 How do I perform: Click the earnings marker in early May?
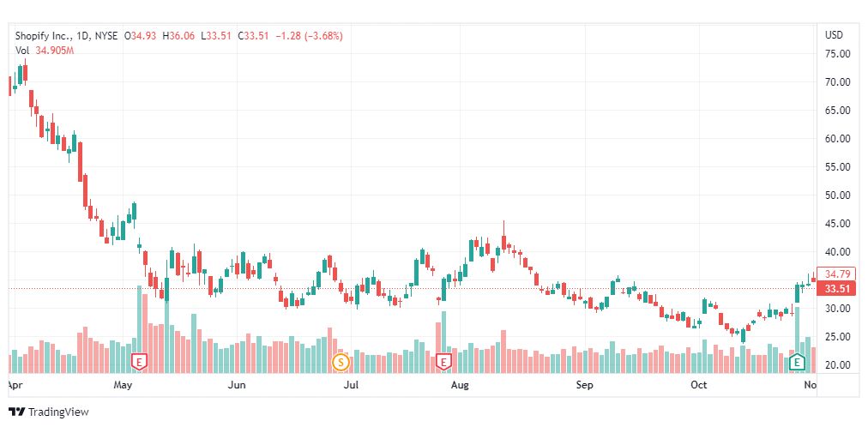coord(140,363)
